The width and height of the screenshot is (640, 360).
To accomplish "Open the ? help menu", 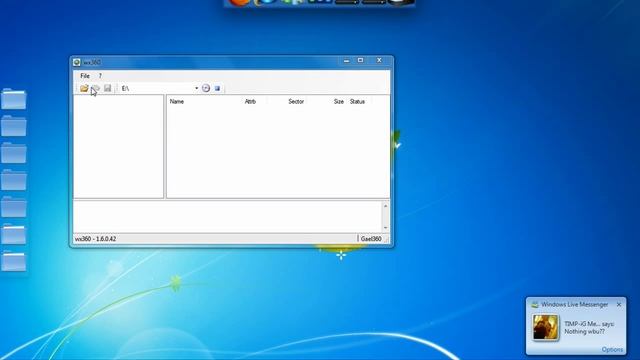I will (x=100, y=76).
